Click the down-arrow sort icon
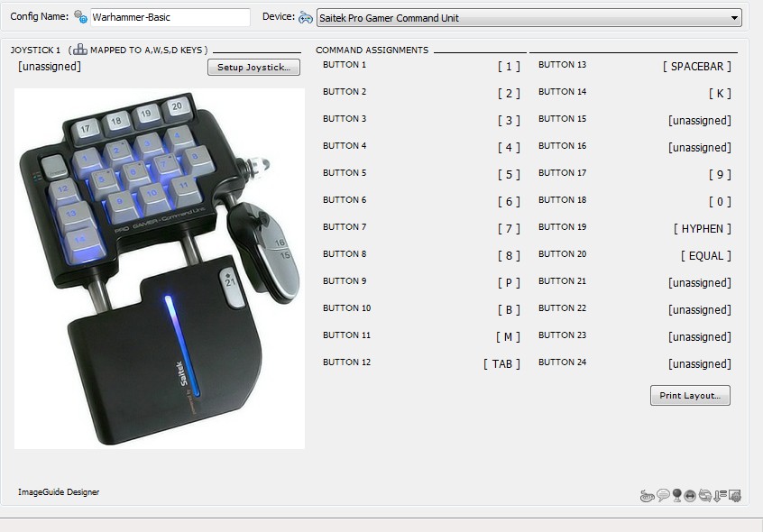763x532 pixels. tap(720, 495)
